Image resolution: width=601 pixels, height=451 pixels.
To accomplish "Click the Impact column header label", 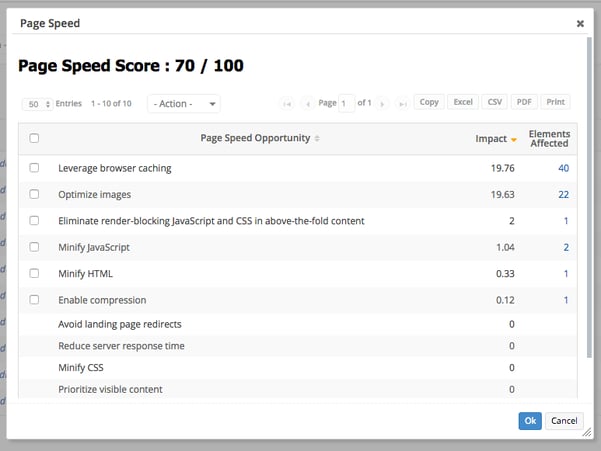I will tap(491, 139).
